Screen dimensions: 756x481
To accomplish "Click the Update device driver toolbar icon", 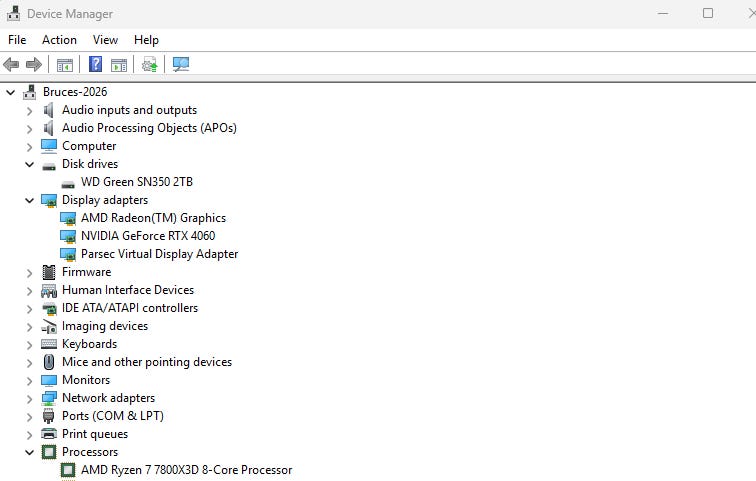I will coord(149,64).
